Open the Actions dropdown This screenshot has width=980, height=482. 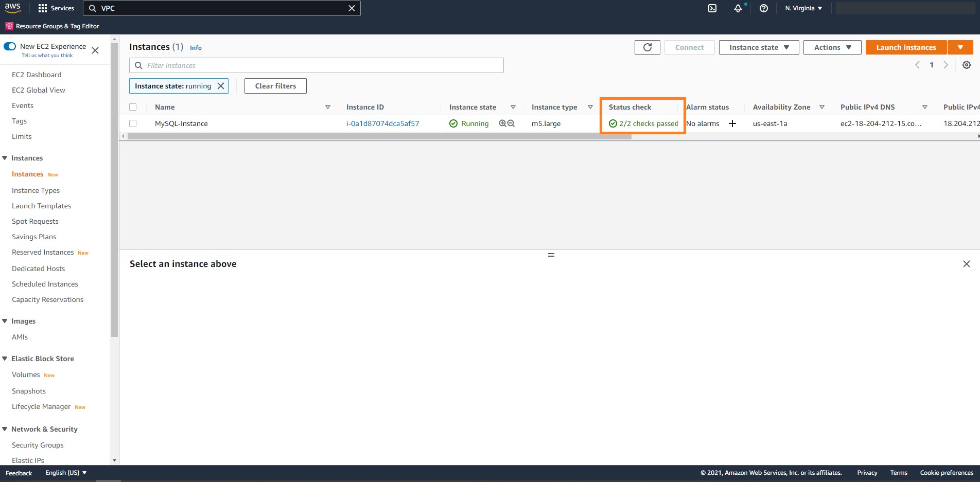pyautogui.click(x=832, y=47)
